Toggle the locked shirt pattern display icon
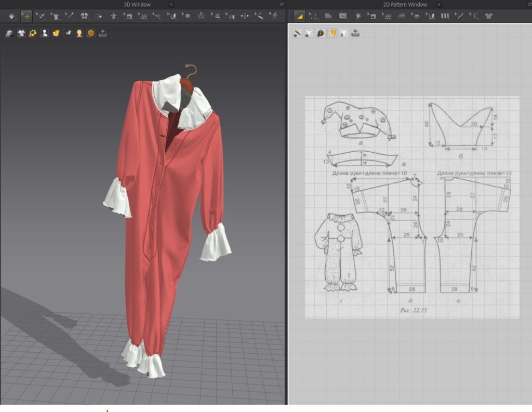This screenshot has width=532, height=412. [344, 33]
